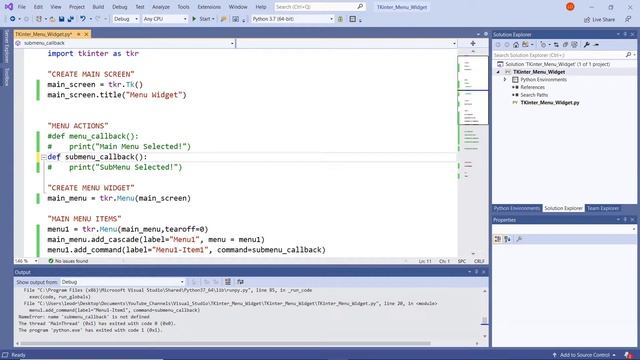Click the Clear All icon in Output toolbar
Image resolution: width=640 pixels, height=360 pixels.
click(x=228, y=282)
